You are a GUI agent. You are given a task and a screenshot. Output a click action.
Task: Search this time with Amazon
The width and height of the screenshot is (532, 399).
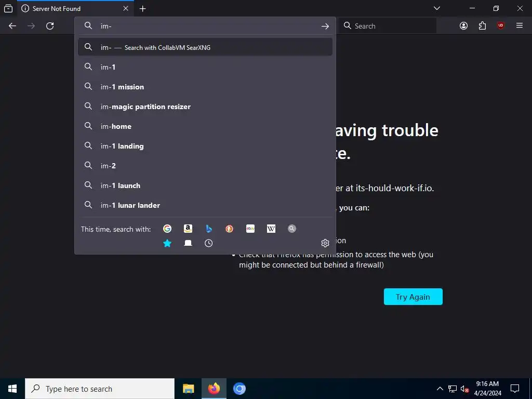[188, 229]
